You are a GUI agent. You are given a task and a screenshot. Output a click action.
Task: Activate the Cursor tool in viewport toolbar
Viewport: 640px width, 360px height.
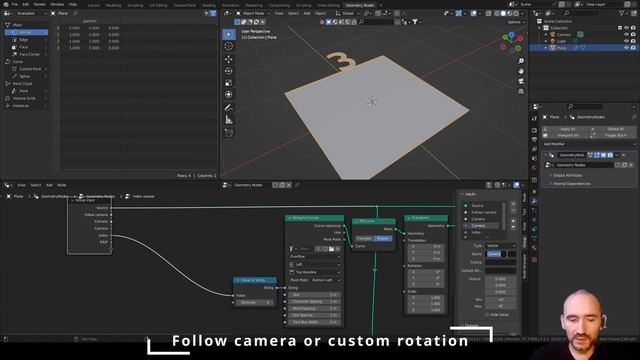[229, 46]
